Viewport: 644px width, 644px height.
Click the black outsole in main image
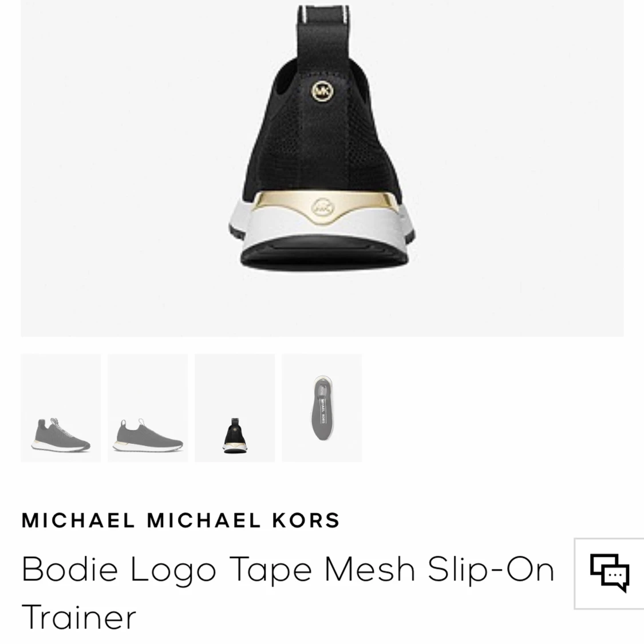(x=325, y=254)
